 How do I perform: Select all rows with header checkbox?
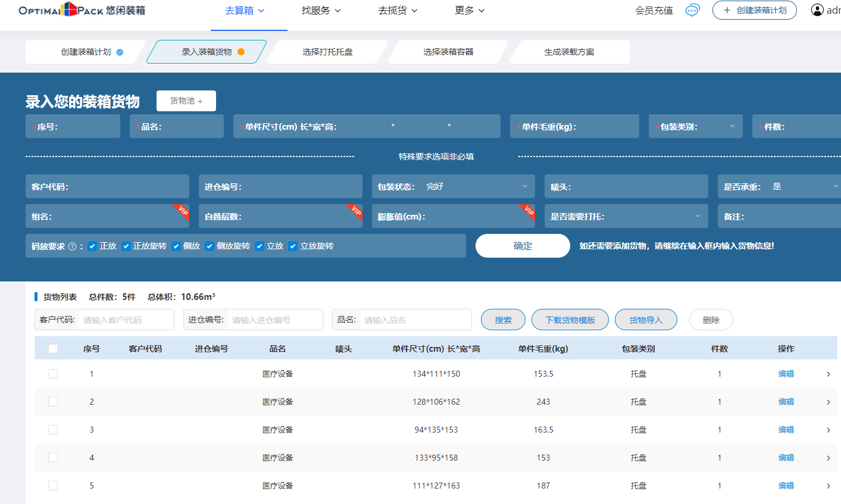point(53,349)
